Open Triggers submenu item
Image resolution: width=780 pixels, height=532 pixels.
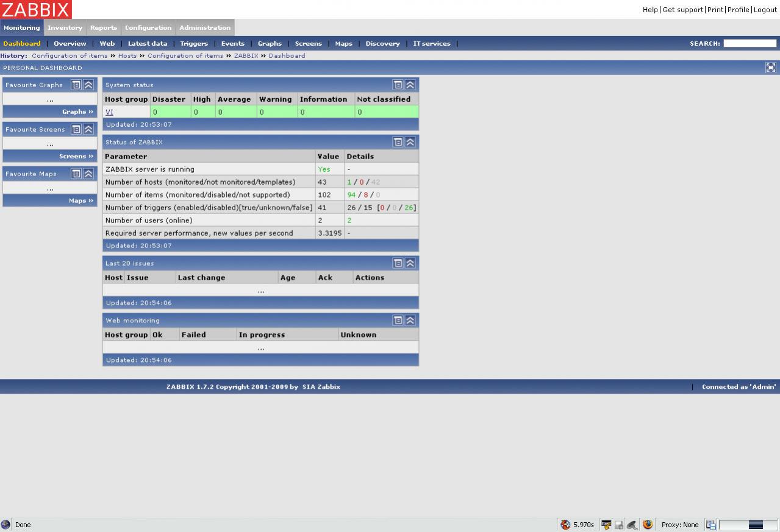194,44
